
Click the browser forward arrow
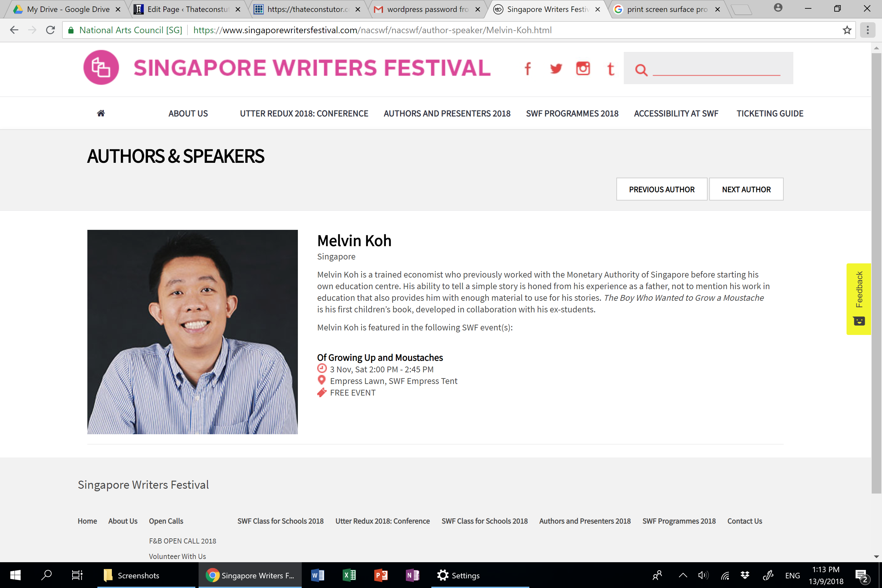[32, 30]
